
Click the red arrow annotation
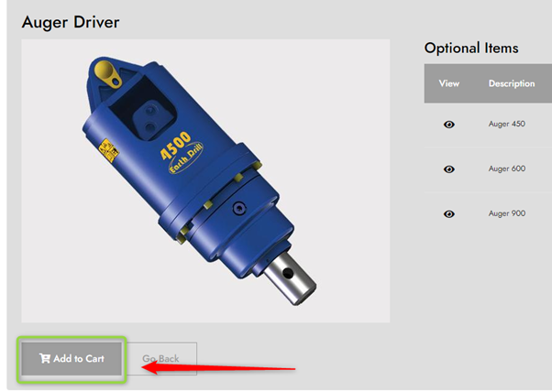coord(218,368)
